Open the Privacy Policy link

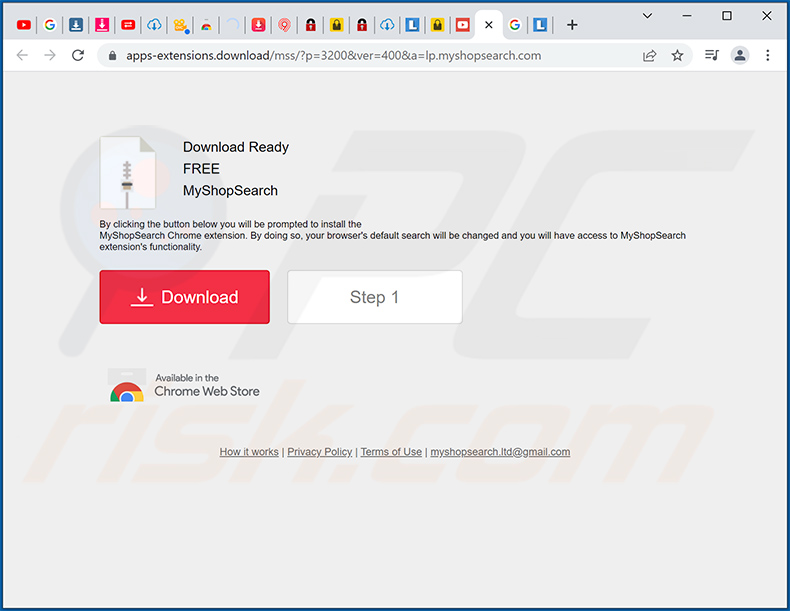[319, 452]
